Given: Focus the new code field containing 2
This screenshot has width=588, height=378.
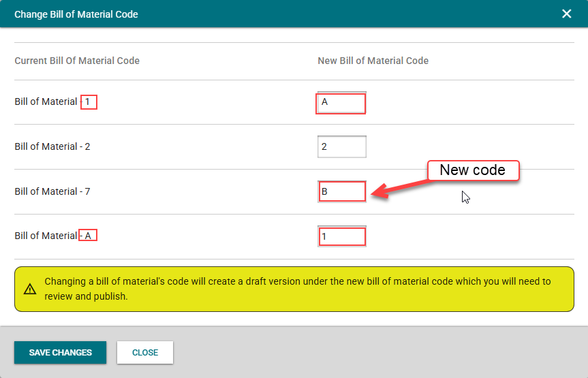Looking at the screenshot, I should pyautogui.click(x=341, y=146).
